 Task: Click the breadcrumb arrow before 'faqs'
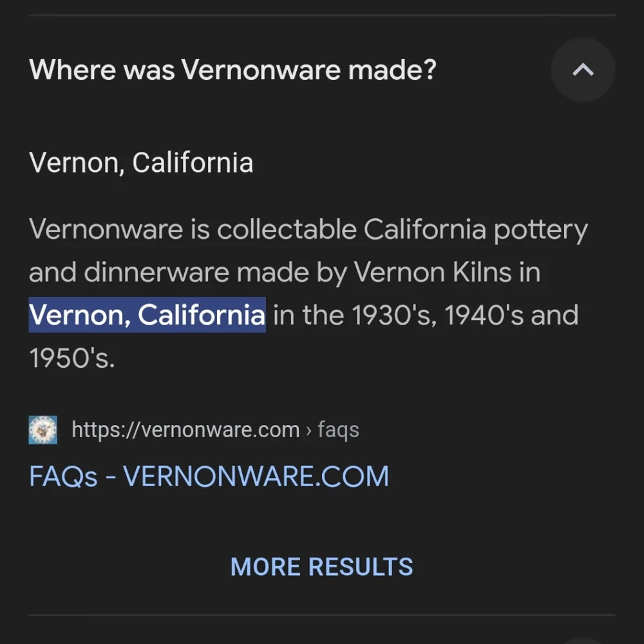point(309,431)
